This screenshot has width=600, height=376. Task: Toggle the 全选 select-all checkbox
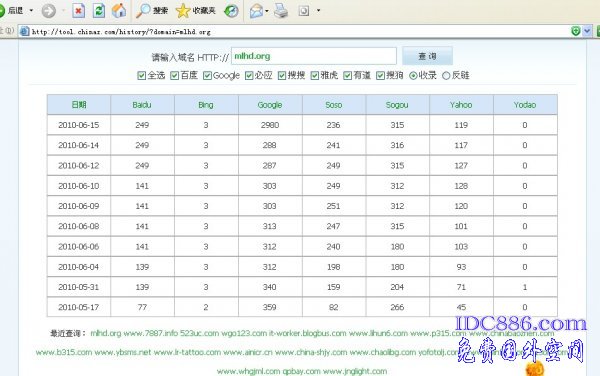[x=142, y=75]
